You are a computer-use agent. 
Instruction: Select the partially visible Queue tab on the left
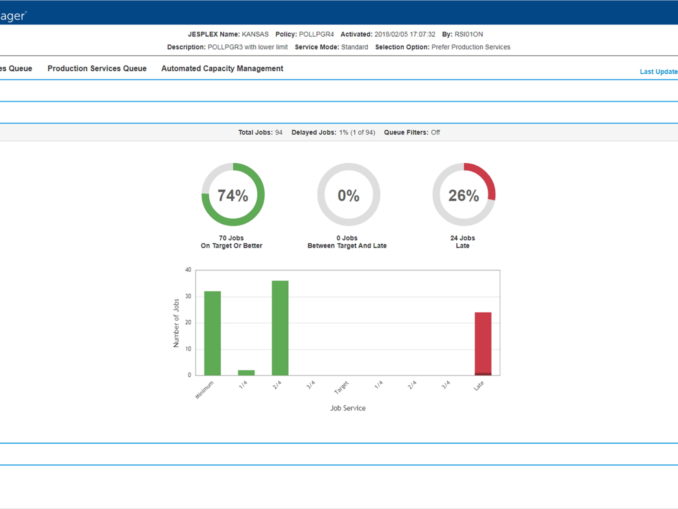16,68
